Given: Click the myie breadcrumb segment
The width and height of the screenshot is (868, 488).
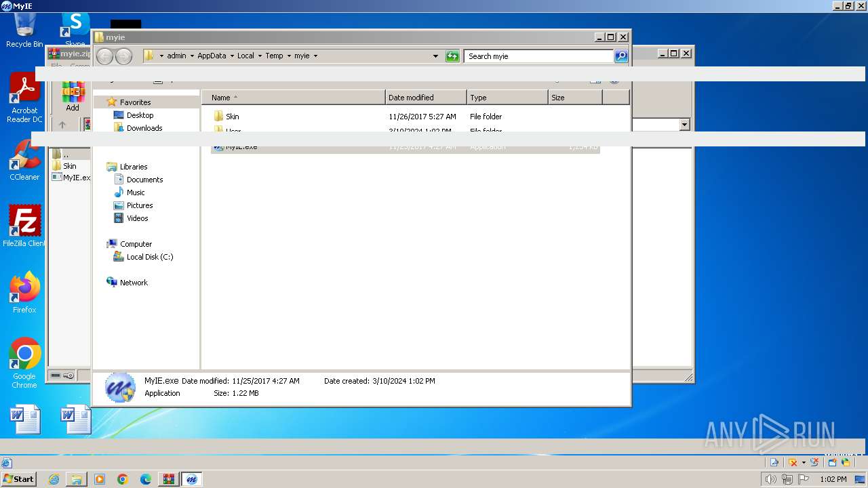Looking at the screenshot, I should pyautogui.click(x=302, y=56).
